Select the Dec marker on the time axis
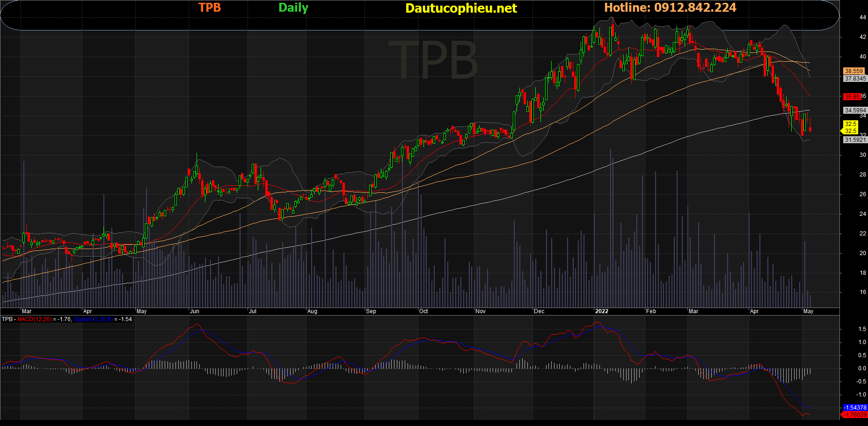Image resolution: width=868 pixels, height=426 pixels. point(539,311)
